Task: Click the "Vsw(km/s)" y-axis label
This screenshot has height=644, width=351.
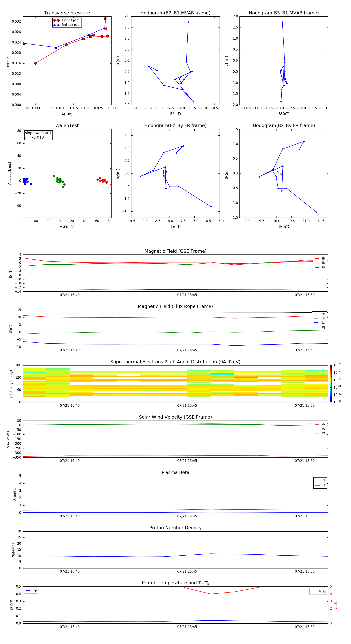Action: (8, 439)
